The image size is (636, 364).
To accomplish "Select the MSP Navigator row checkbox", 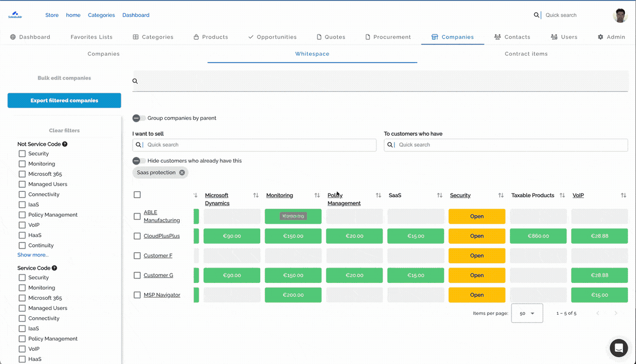I will pos(137,295).
